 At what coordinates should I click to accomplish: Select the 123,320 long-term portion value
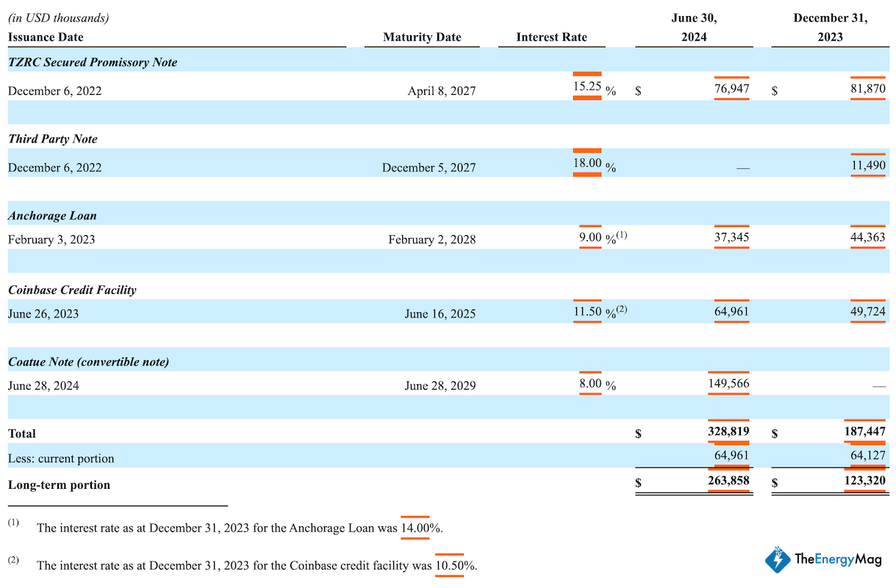tap(864, 481)
